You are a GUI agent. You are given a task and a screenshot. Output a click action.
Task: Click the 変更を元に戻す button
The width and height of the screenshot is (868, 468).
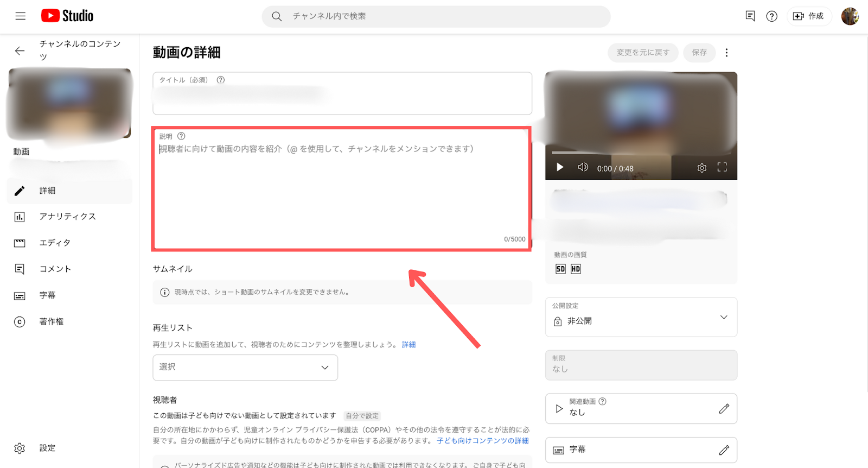[x=643, y=53]
